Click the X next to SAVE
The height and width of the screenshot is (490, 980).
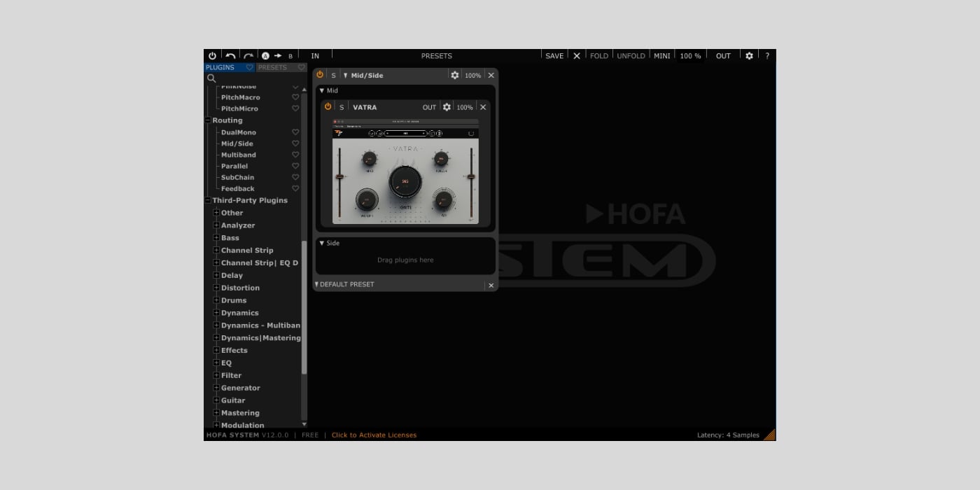pyautogui.click(x=577, y=56)
